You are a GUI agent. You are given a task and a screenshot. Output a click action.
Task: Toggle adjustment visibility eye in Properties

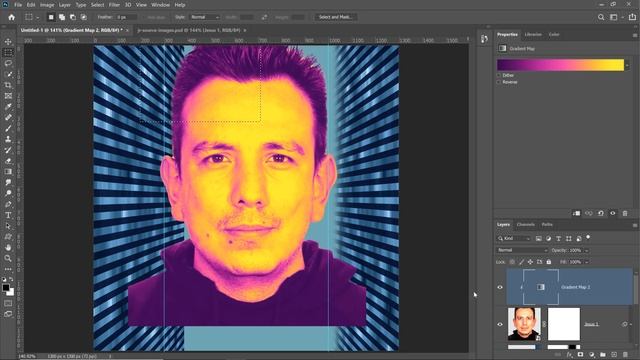click(613, 213)
